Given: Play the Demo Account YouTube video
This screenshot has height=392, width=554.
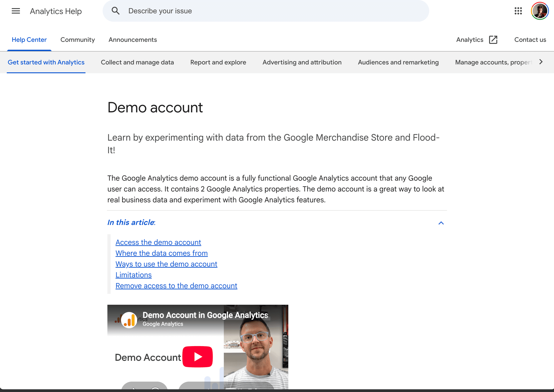Looking at the screenshot, I should point(198,357).
